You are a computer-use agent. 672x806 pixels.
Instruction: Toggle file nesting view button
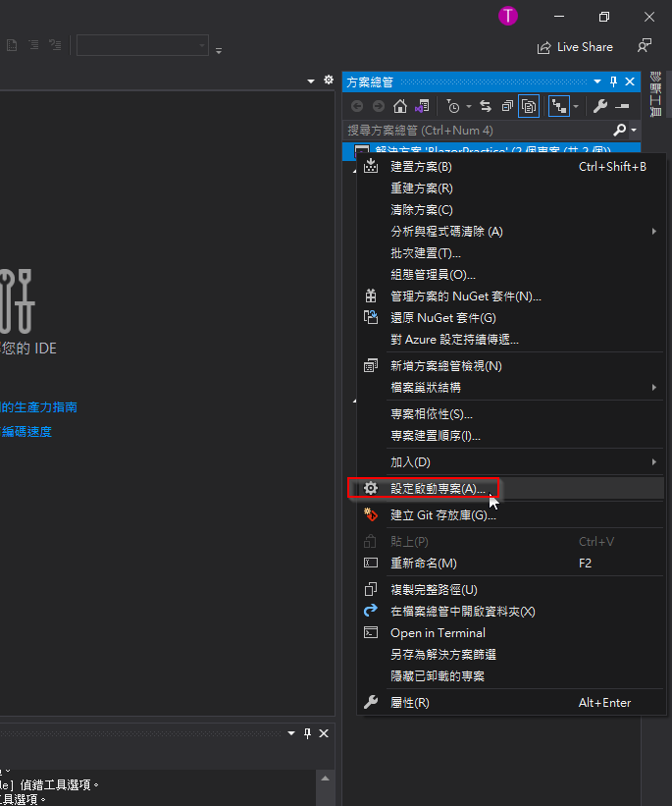pyautogui.click(x=559, y=106)
